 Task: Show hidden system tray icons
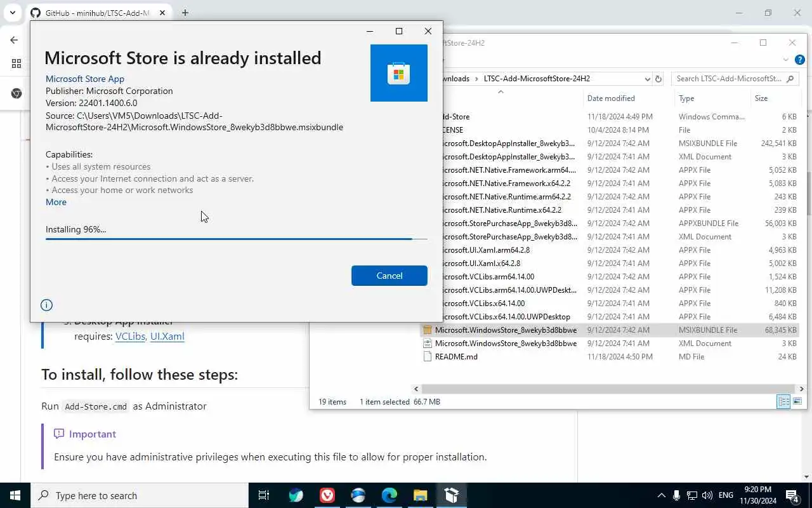pos(661,495)
